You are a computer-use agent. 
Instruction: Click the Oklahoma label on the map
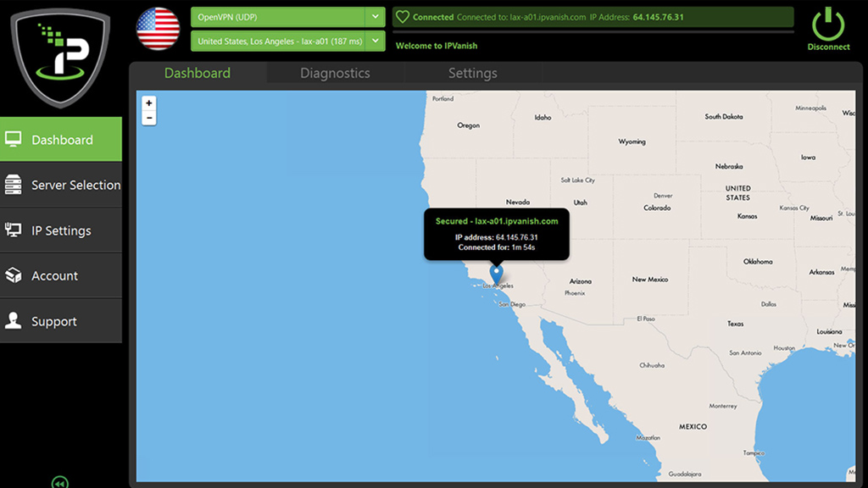[758, 262]
